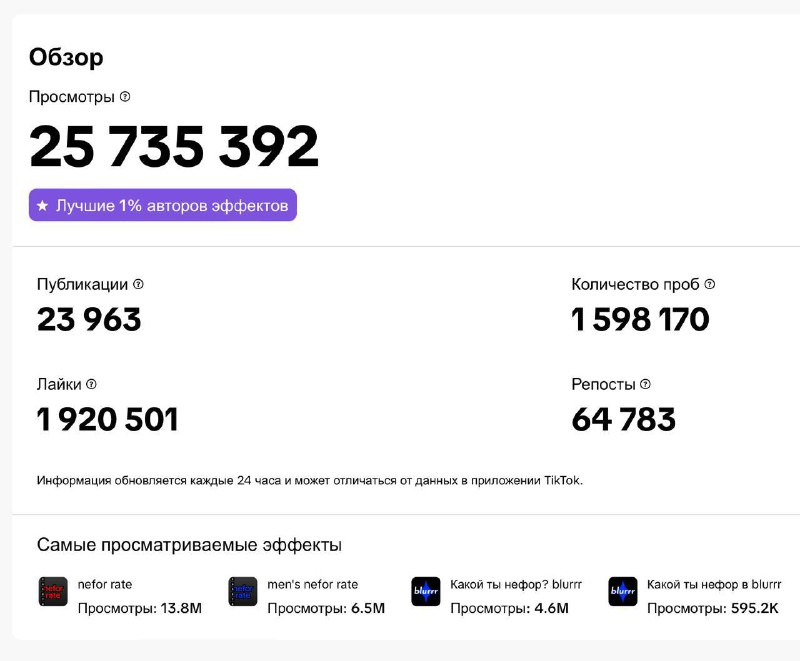The image size is (800, 661).
Task: Open the nefor rate effect title
Action: pos(105,584)
